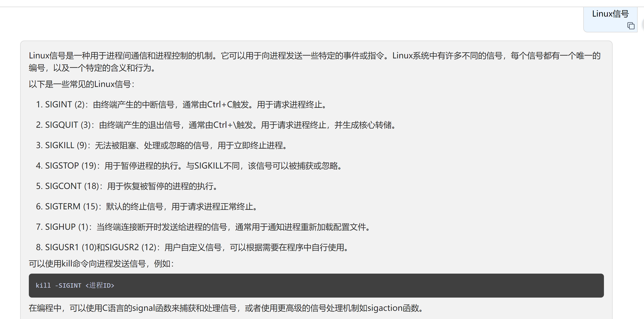Click the sigaction函数 closing sentence
The width and height of the screenshot is (644, 319).
pyautogui.click(x=226, y=308)
